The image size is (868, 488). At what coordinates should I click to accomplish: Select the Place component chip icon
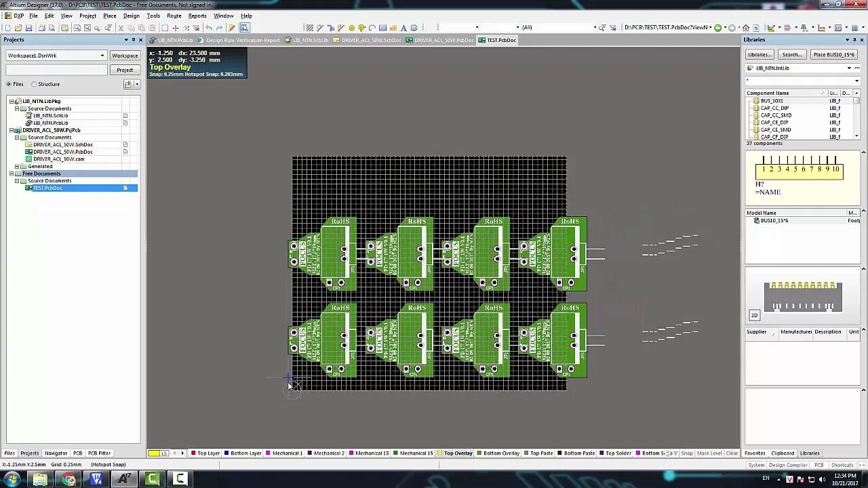414,28
